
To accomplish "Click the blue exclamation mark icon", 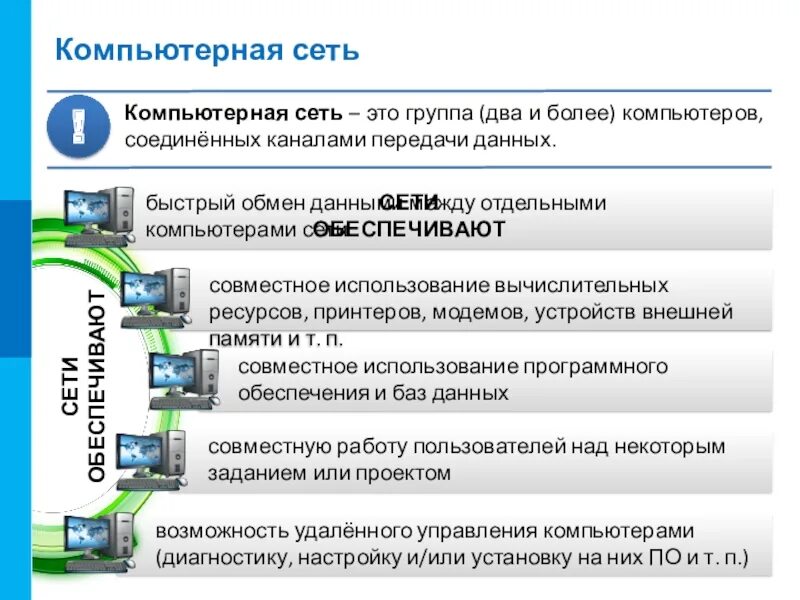I will 79,126.
